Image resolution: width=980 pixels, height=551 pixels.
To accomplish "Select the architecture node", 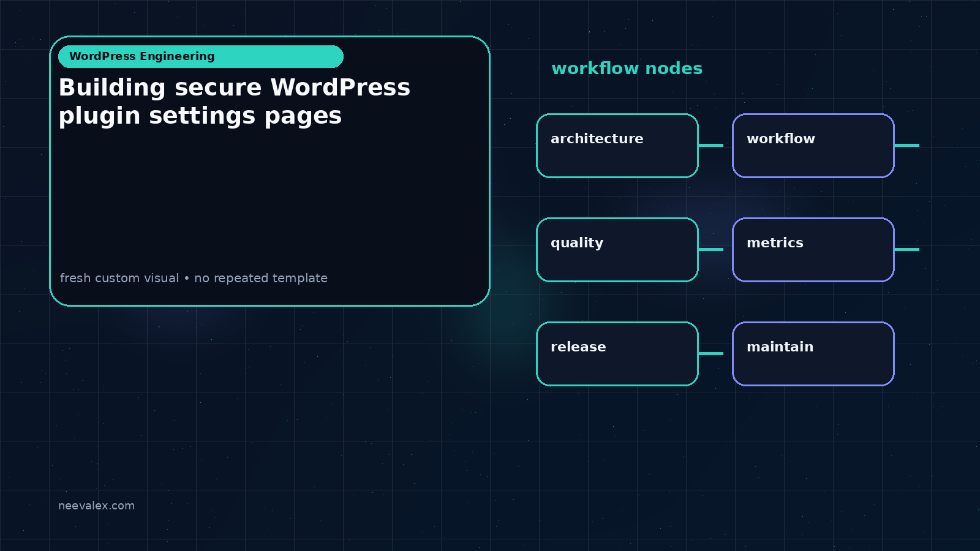I will coord(617,146).
